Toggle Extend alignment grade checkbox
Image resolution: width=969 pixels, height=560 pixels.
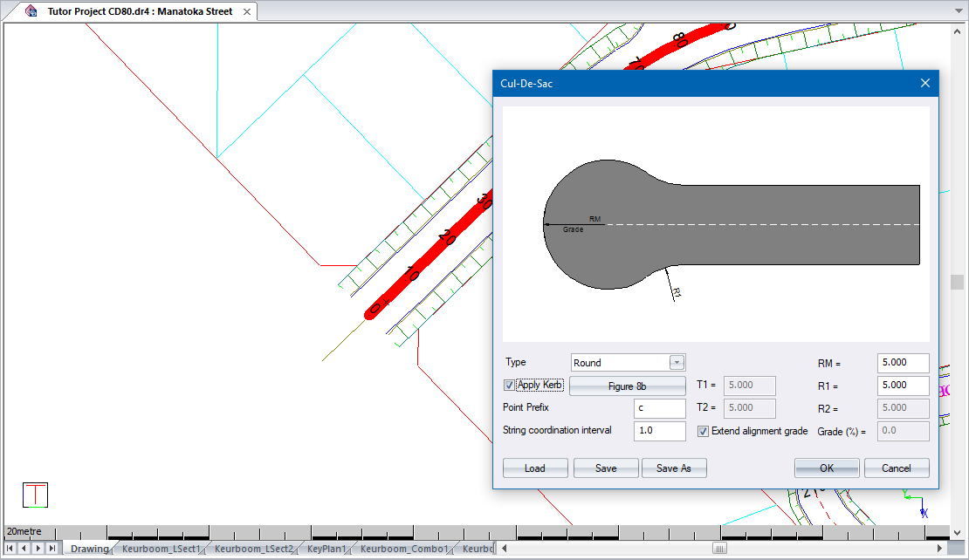(x=704, y=431)
